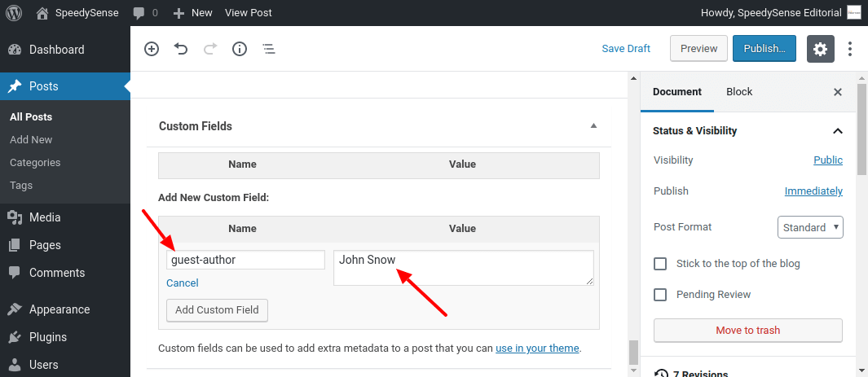Open Categories under Posts
The height and width of the screenshot is (377, 868).
click(x=35, y=163)
